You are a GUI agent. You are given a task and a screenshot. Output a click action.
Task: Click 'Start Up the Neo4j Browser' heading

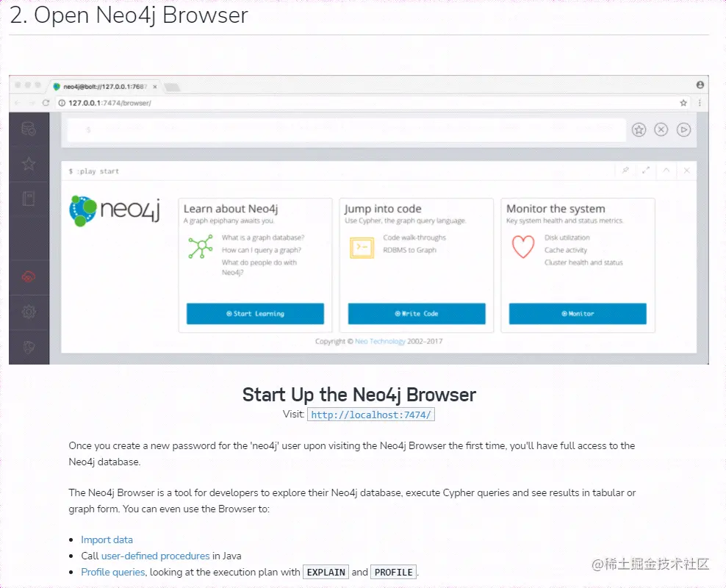[x=359, y=395]
